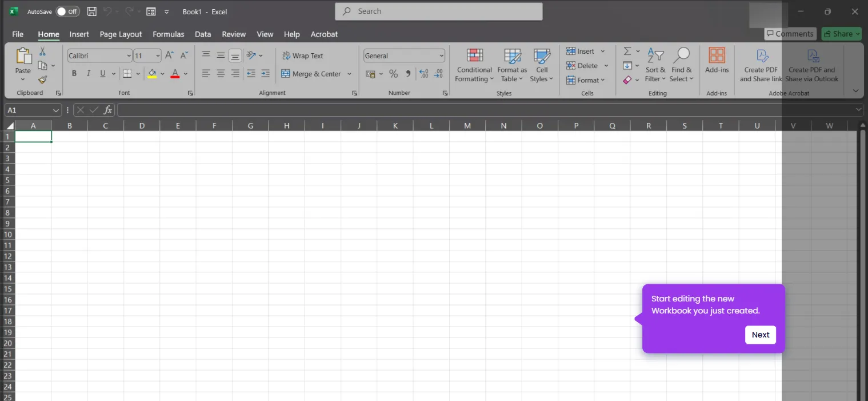Switch to the Review tab

pyautogui.click(x=234, y=34)
